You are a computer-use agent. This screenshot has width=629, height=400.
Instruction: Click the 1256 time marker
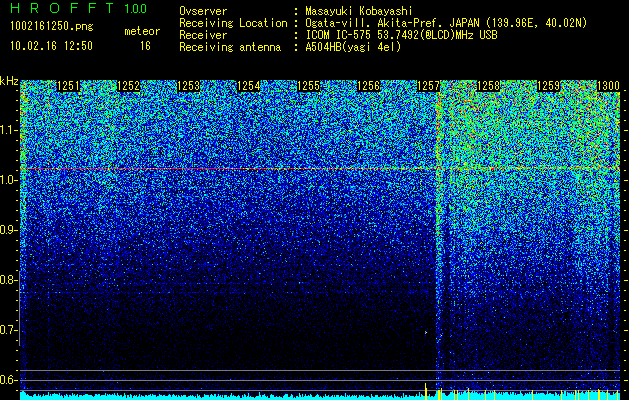click(x=368, y=86)
